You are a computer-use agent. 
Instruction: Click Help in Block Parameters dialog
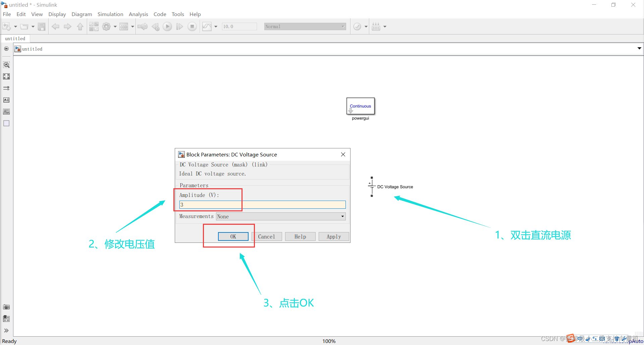(300, 236)
